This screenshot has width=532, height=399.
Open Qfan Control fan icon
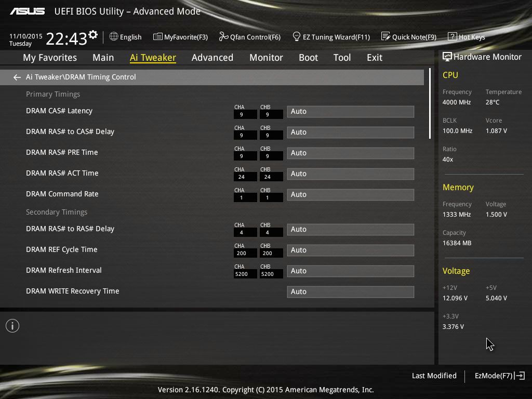pyautogui.click(x=223, y=36)
